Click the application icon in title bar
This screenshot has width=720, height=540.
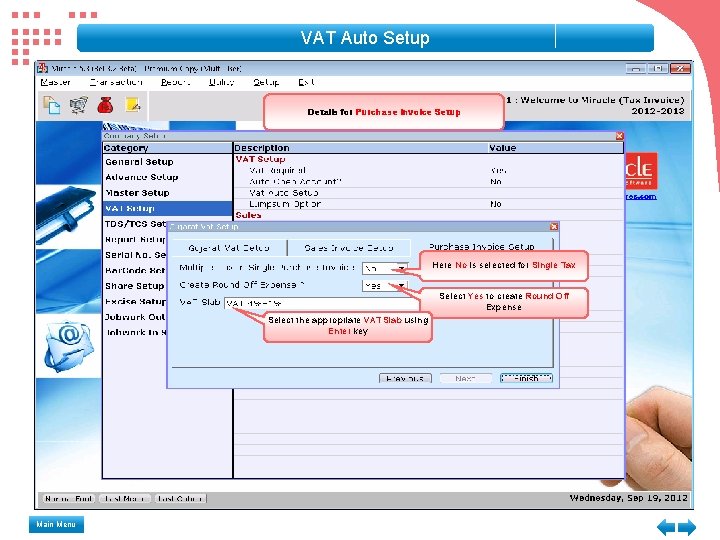(x=43, y=68)
